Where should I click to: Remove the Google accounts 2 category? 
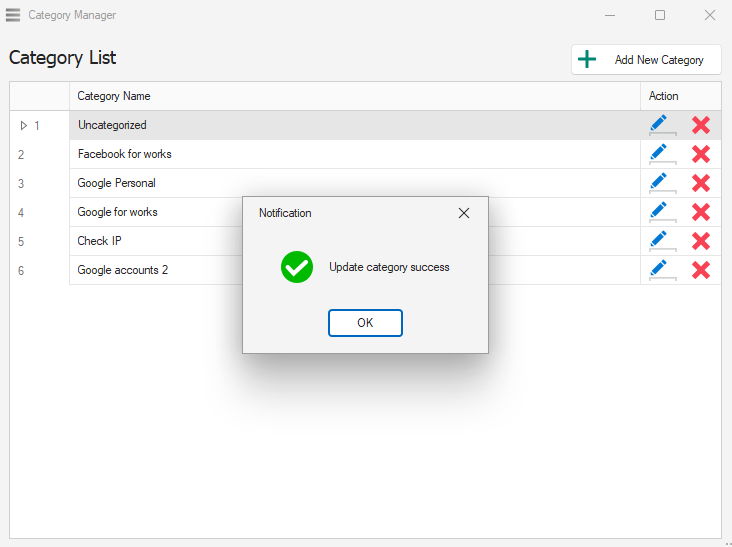coord(701,270)
